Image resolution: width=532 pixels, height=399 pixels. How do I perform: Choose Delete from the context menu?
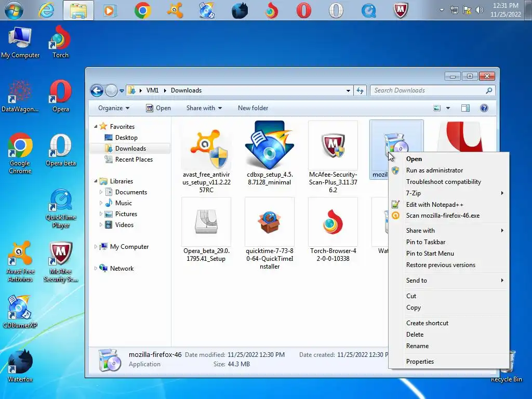tap(448, 335)
